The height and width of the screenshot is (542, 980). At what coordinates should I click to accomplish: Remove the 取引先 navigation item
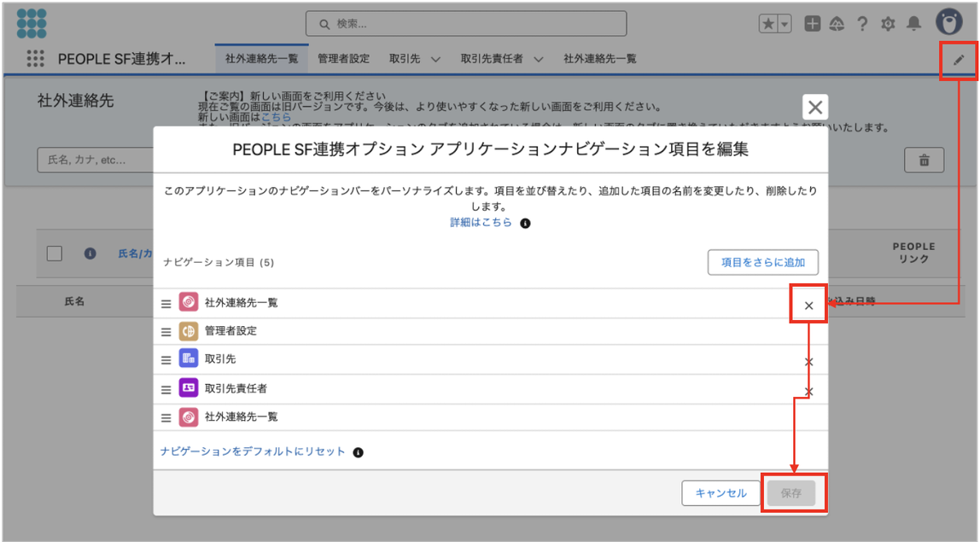pyautogui.click(x=808, y=362)
